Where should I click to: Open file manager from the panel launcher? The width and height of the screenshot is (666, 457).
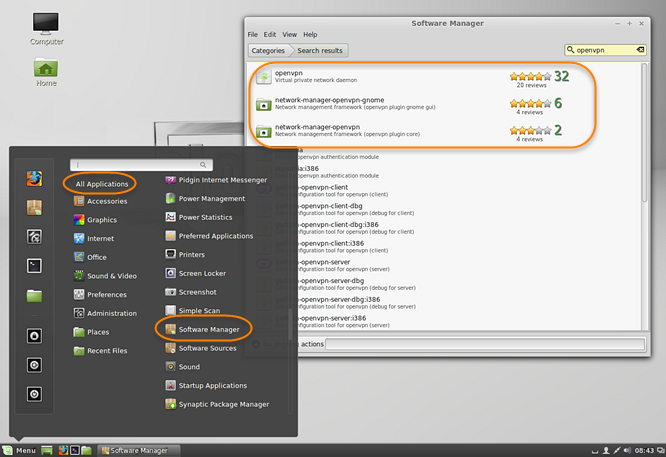coord(86,450)
